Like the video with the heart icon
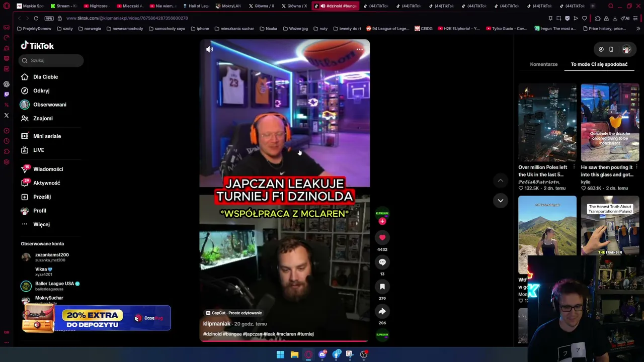This screenshot has height=362, width=644. [x=382, y=237]
